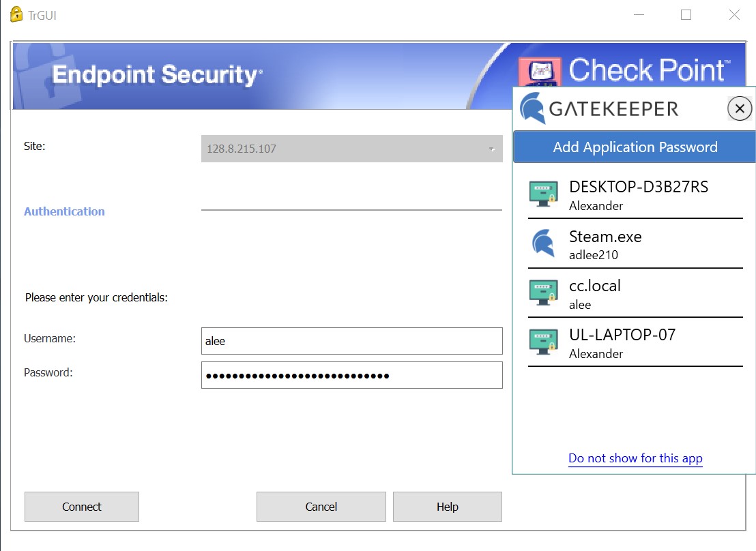Click the DESKTOP-D3B27RS computer icon
Viewport: 756px width, 551px height.
(x=543, y=194)
